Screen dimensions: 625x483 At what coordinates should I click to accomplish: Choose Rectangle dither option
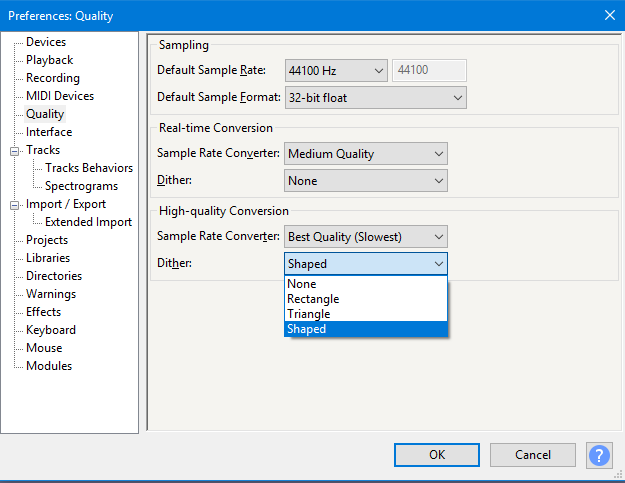pyautogui.click(x=313, y=299)
